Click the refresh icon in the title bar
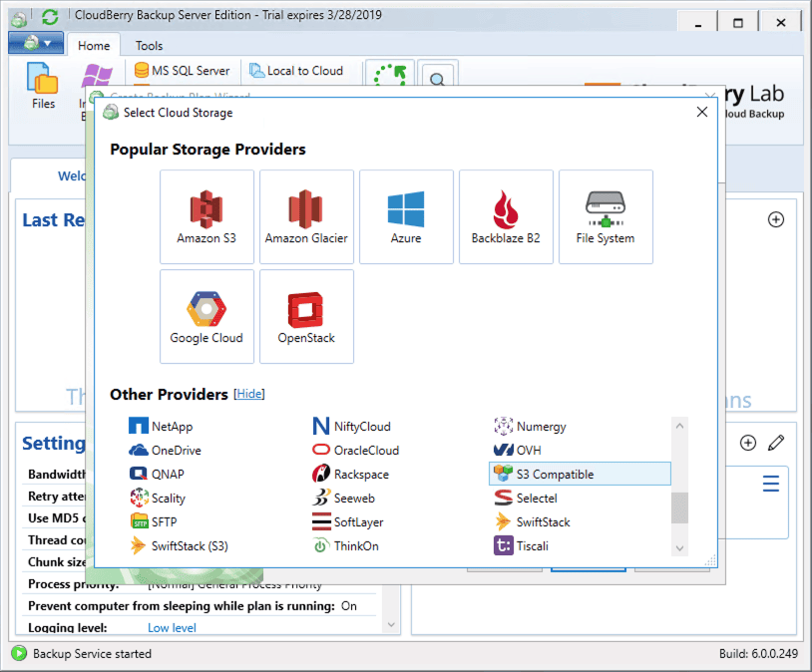This screenshot has width=812, height=672. [x=47, y=15]
